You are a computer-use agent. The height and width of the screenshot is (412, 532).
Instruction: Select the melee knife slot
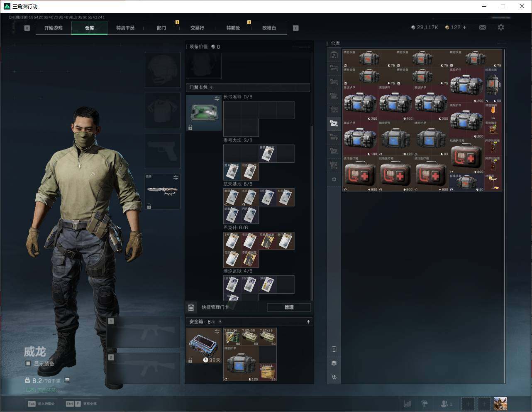coord(162,191)
